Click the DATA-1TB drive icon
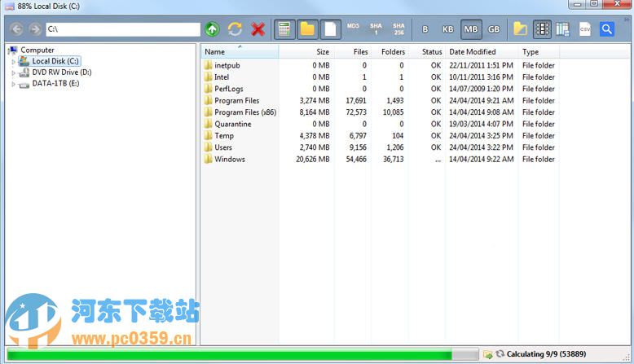The width and height of the screenshot is (634, 364). [24, 85]
